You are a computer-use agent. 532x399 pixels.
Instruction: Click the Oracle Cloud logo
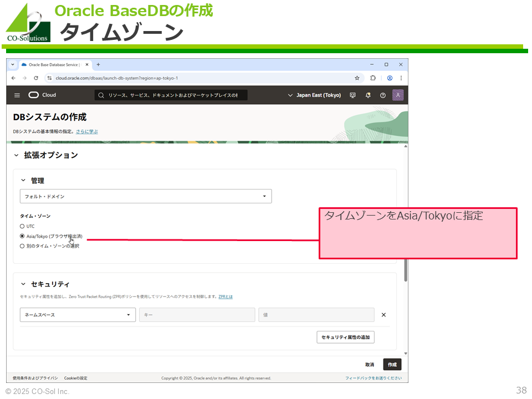42,95
